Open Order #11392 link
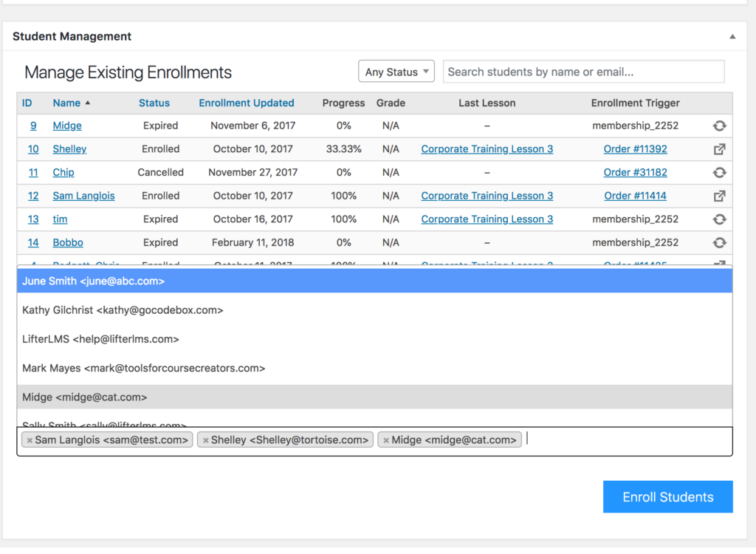756x554 pixels. click(635, 149)
